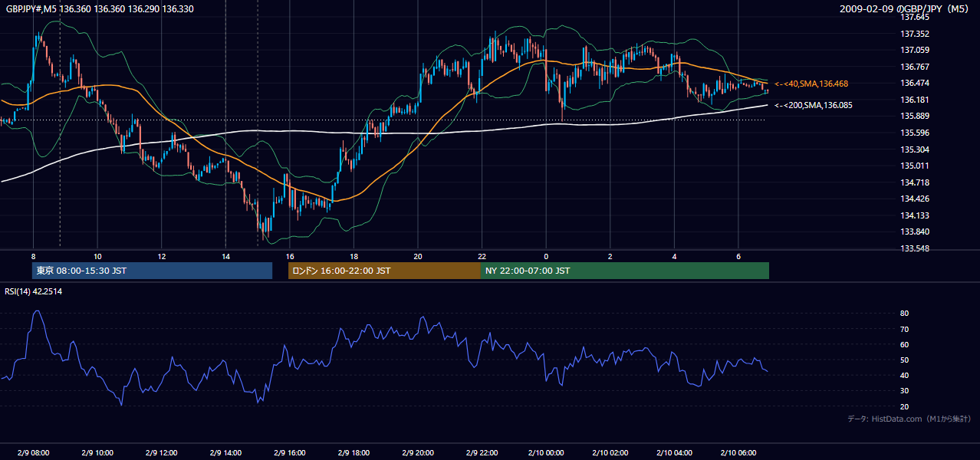Click price axis value 135.304
Viewport: 980px width, 460px height.
(x=915, y=149)
